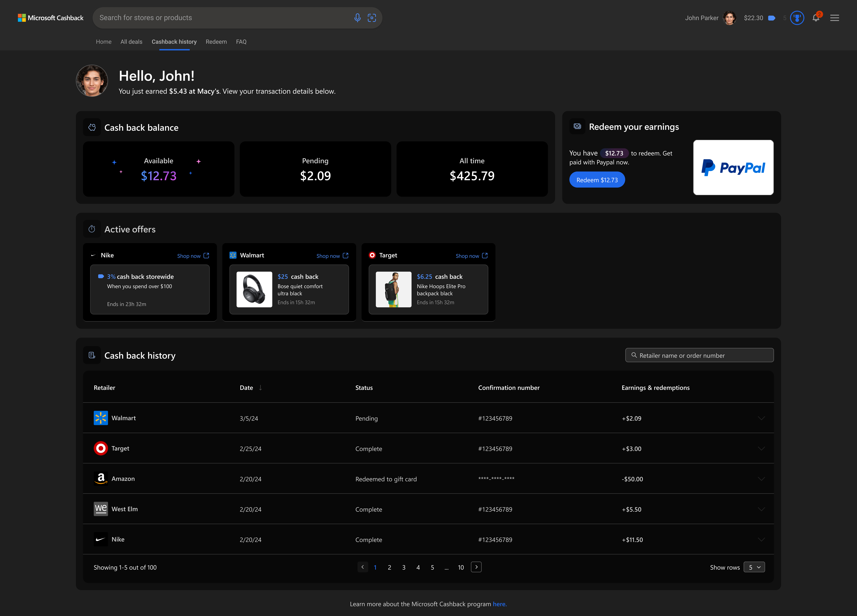Select history page 1
This screenshot has width=857, height=616.
(375, 567)
